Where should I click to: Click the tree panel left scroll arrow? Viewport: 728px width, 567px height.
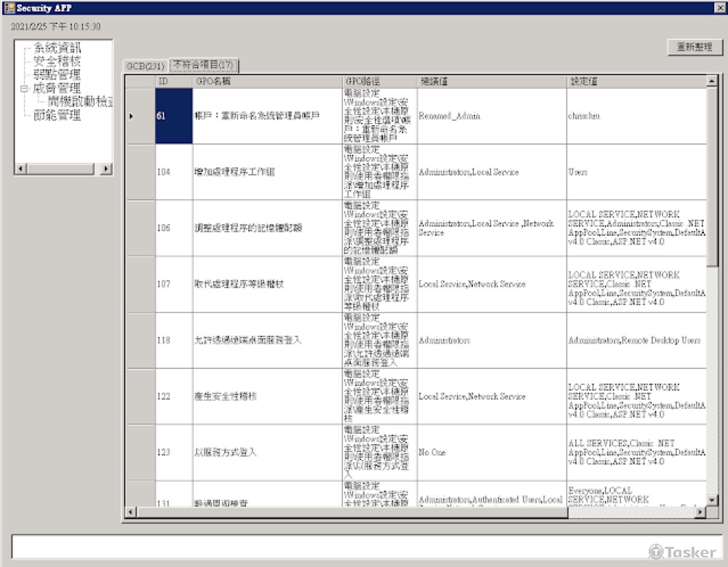(20, 169)
